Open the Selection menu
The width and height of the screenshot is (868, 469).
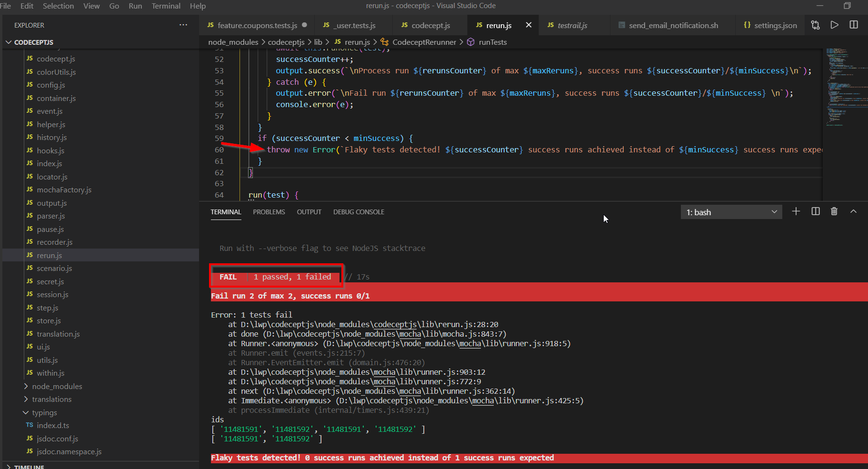click(x=58, y=6)
